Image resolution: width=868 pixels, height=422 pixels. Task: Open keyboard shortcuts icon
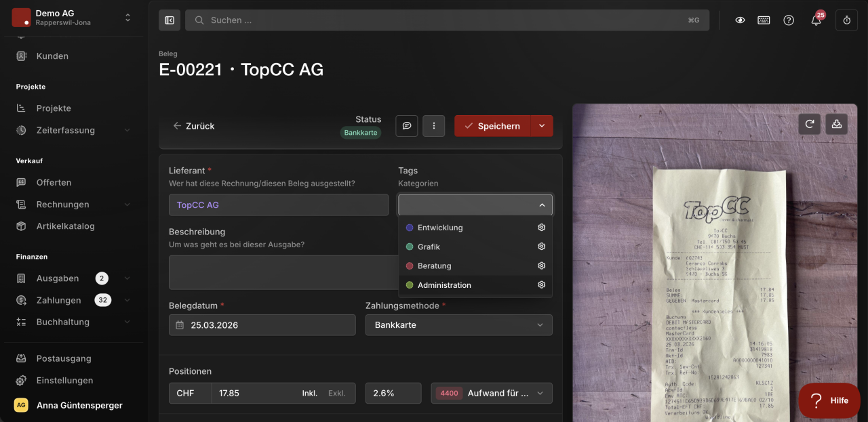[x=764, y=20]
